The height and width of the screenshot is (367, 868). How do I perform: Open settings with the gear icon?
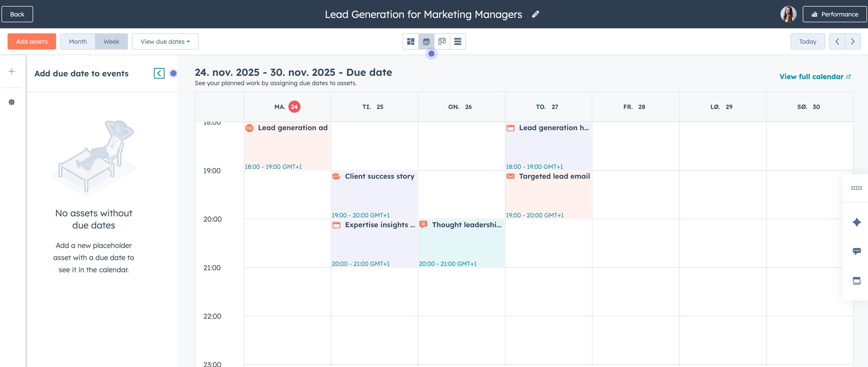(12, 102)
